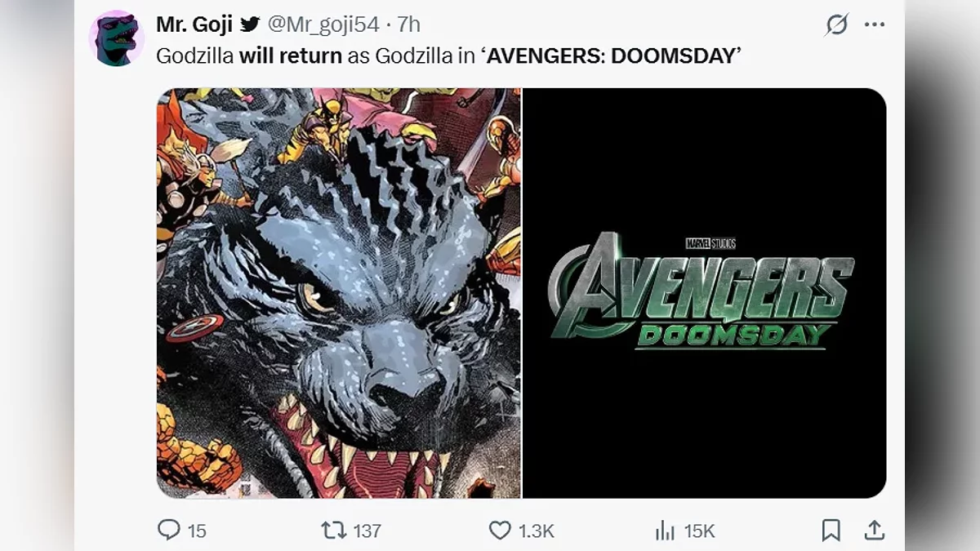Click the reply speech bubble icon
This screenshot has width=980, height=551.
click(168, 531)
